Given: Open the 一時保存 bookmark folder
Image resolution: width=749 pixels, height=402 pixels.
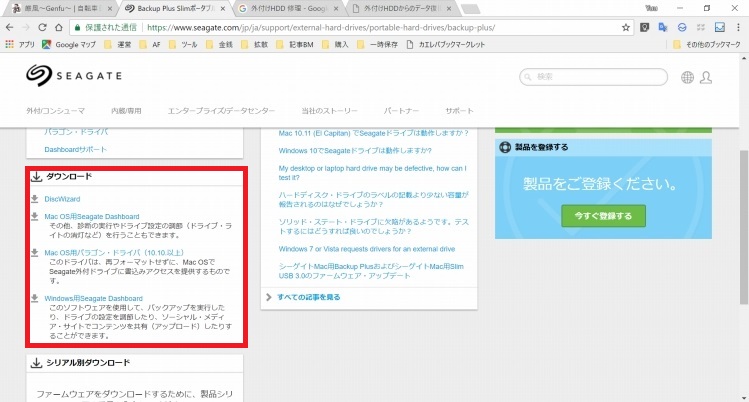Looking at the screenshot, I should coord(377,44).
